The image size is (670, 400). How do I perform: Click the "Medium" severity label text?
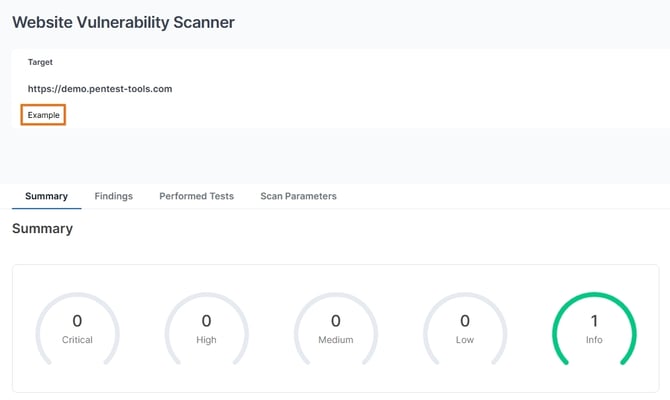pos(335,340)
